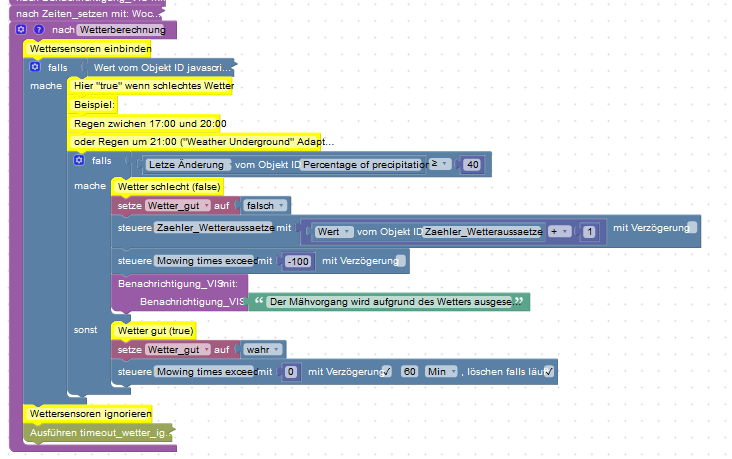Change the falsch boolean dropdown
732x459 pixels.
pyautogui.click(x=265, y=206)
